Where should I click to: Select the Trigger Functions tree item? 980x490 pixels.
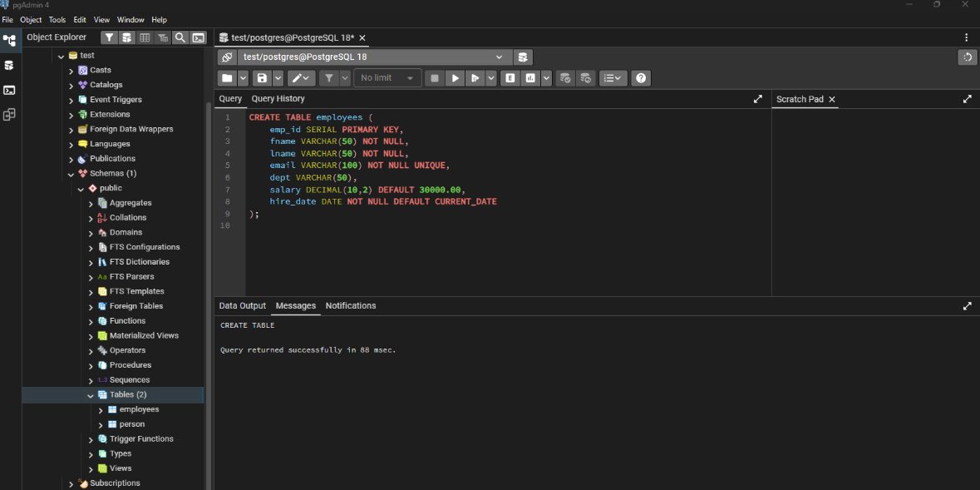[x=141, y=438]
